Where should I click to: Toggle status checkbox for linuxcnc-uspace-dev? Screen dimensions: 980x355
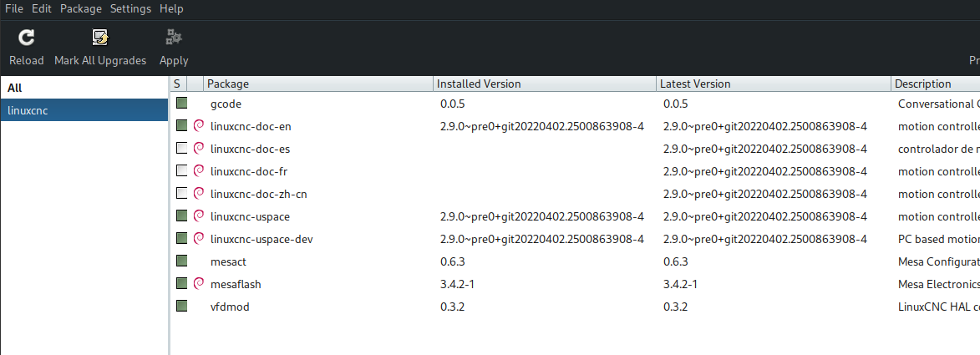[x=182, y=238]
